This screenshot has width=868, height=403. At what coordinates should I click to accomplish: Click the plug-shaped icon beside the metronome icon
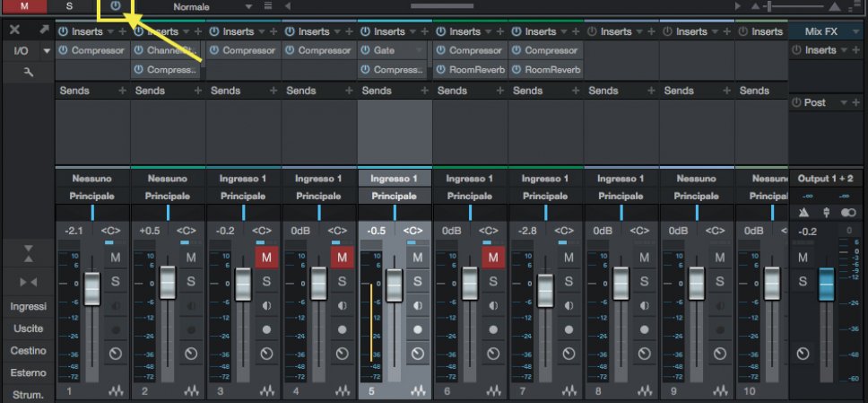pyautogui.click(x=826, y=213)
